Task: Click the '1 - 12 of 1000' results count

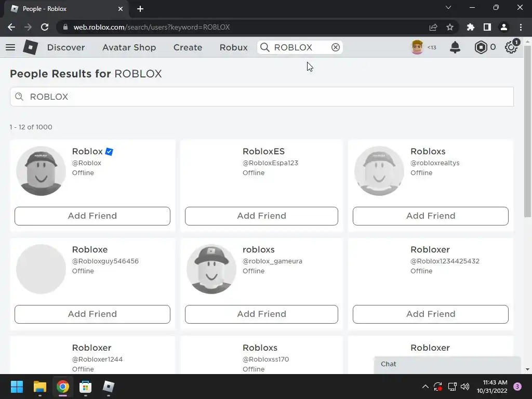Action: [x=31, y=127]
